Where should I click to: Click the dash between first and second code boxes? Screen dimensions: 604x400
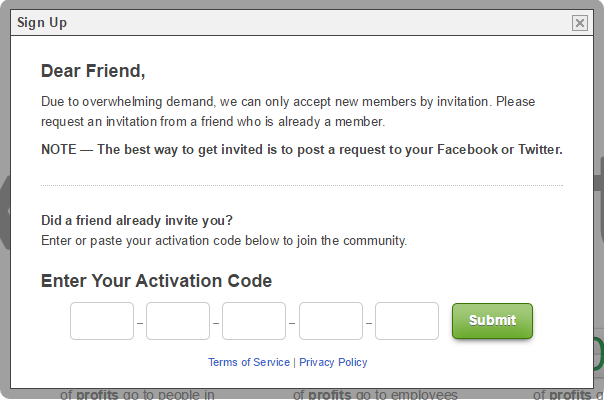[140, 323]
